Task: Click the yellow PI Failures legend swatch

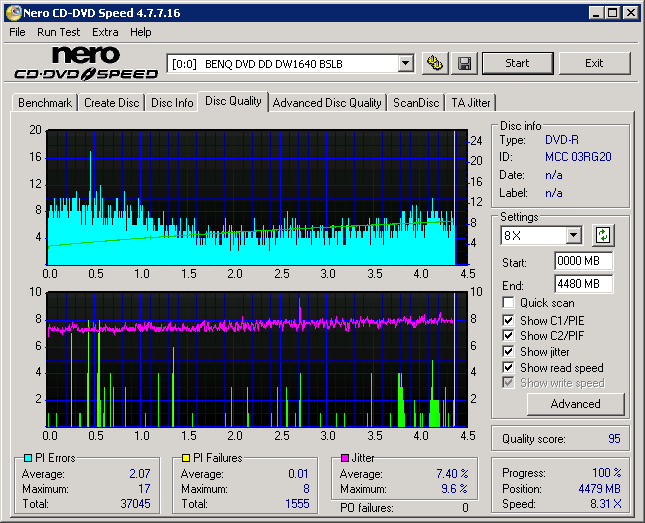Action: point(185,458)
